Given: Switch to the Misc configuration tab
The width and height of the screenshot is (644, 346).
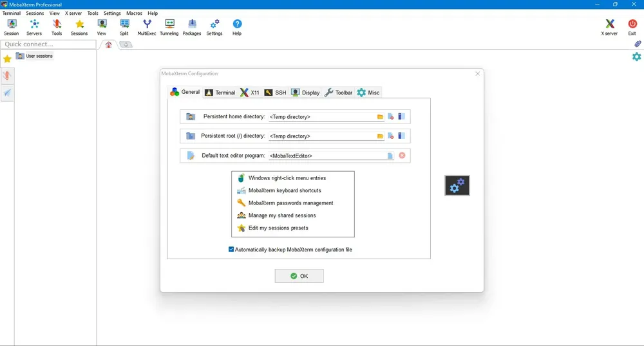Looking at the screenshot, I should (368, 93).
